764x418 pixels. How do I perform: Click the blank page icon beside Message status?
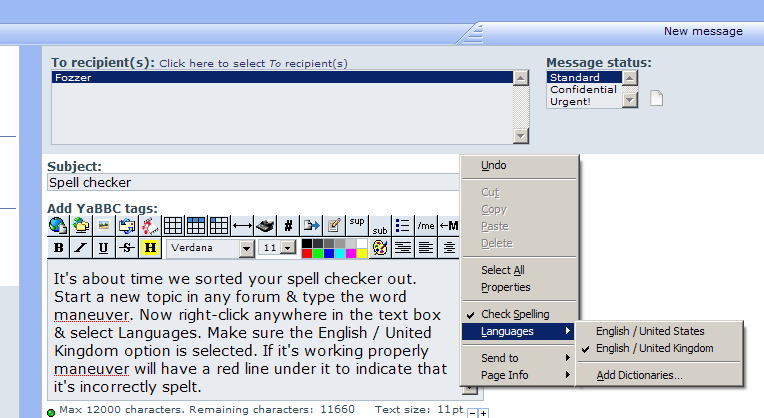[x=656, y=98]
